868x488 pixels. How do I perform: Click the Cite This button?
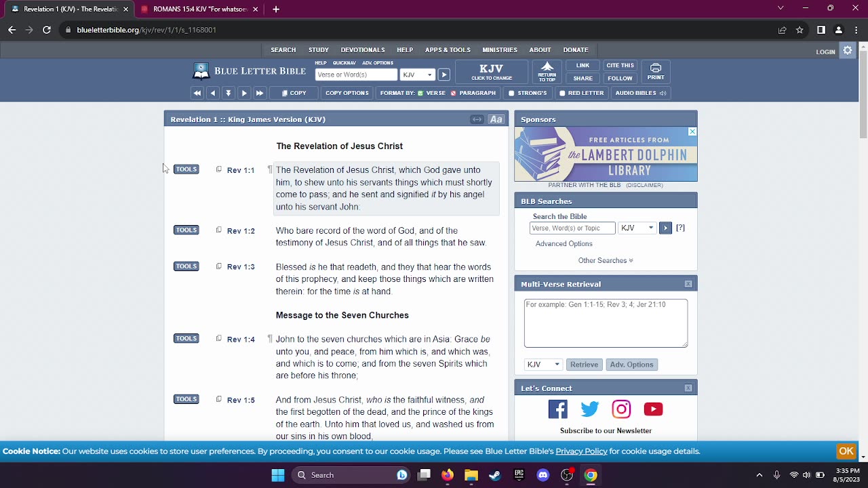620,65
